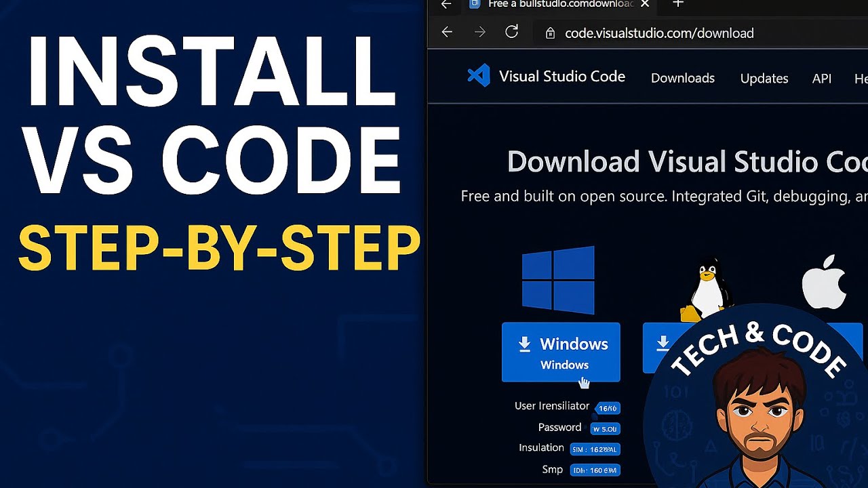Image resolution: width=868 pixels, height=488 pixels.
Task: Click the blue Windows logo
Action: click(x=558, y=280)
